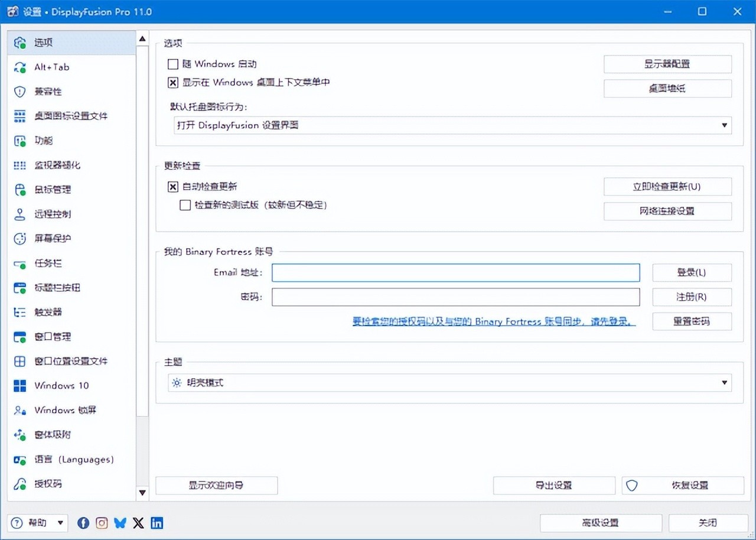The height and width of the screenshot is (540, 756).
Task: Open 功能 via its sidebar icon
Action: click(20, 141)
